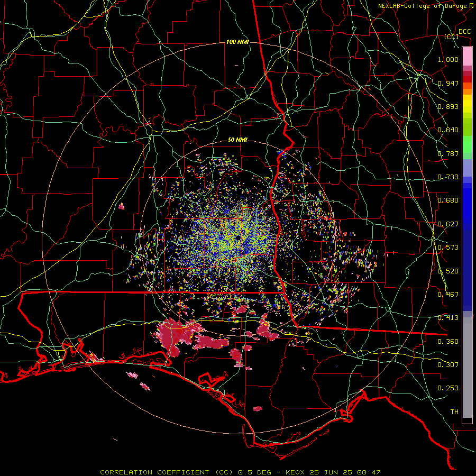Click the DCC product label
The image size is (476, 476).
tap(464, 31)
